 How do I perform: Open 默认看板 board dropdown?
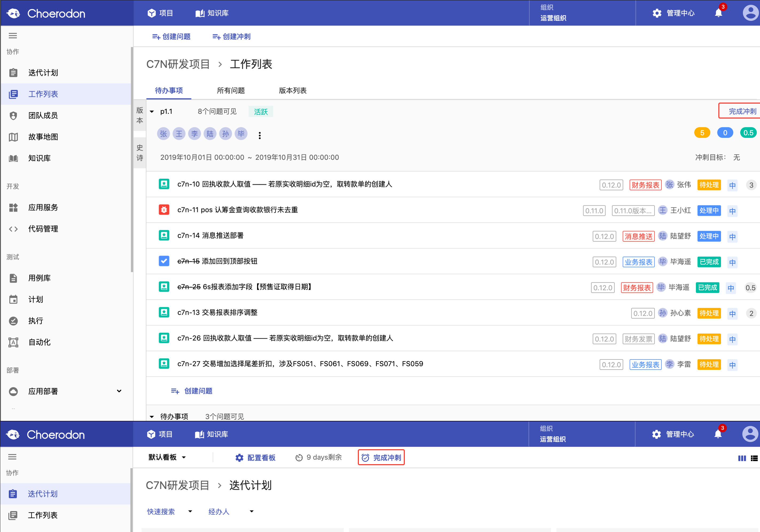pos(167,457)
